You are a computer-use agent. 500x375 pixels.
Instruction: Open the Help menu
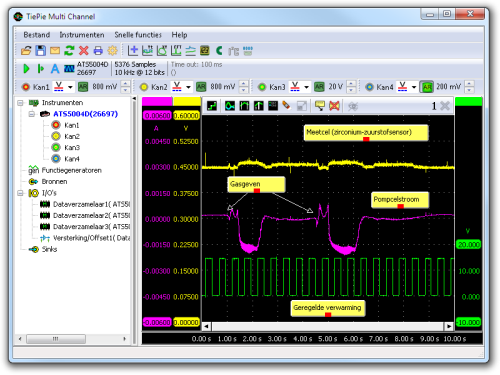[x=179, y=35]
